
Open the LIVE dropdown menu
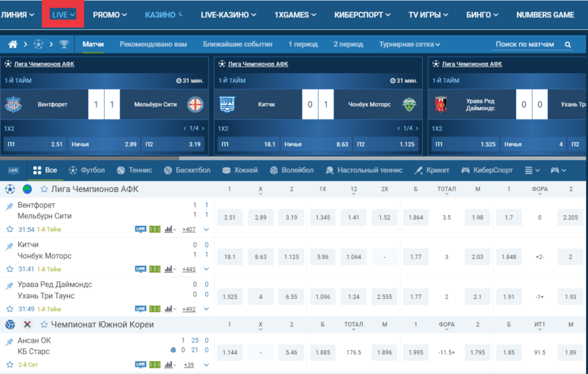click(x=63, y=14)
